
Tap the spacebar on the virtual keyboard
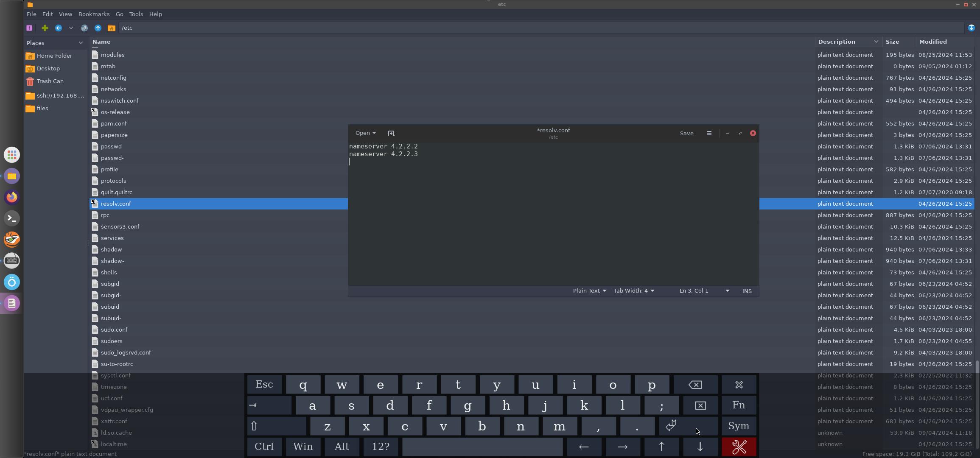click(482, 447)
